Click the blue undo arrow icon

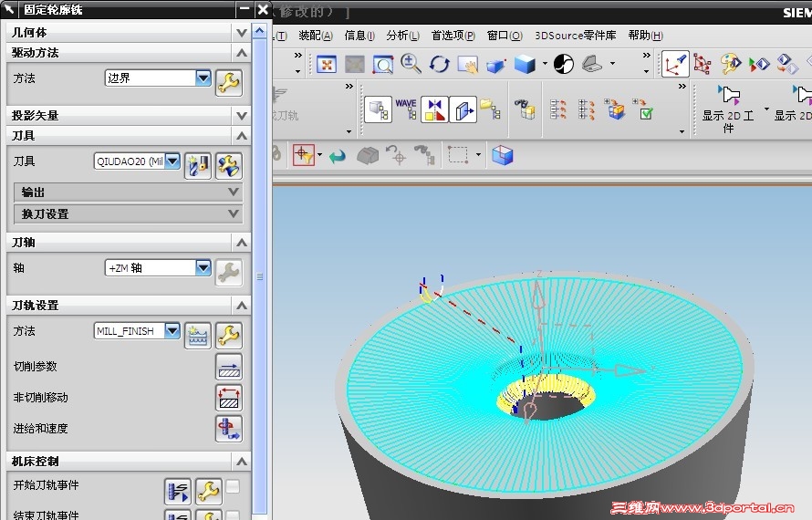(x=338, y=156)
